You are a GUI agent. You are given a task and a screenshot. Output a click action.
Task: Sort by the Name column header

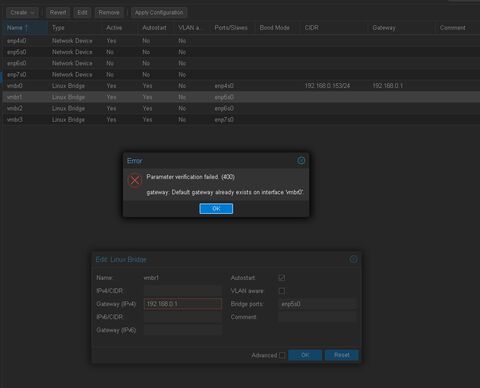pos(25,28)
